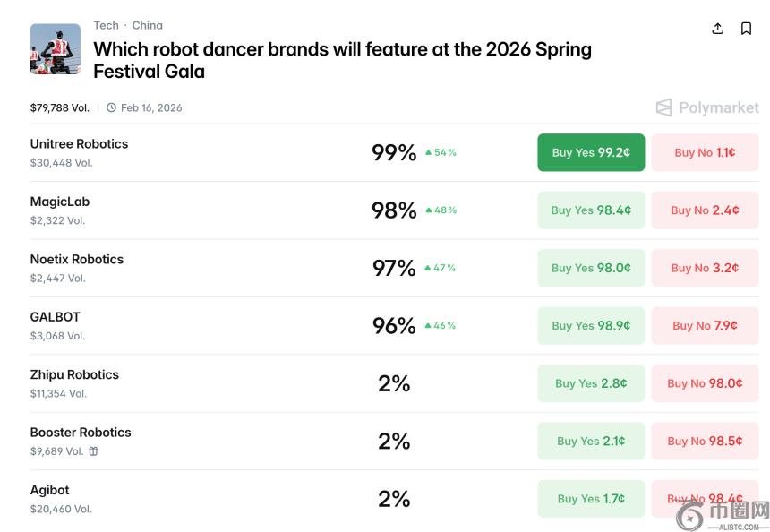Screen dimensions: 770x532
Task: Buy No for GALBOT at 7.9¢
Action: (705, 326)
